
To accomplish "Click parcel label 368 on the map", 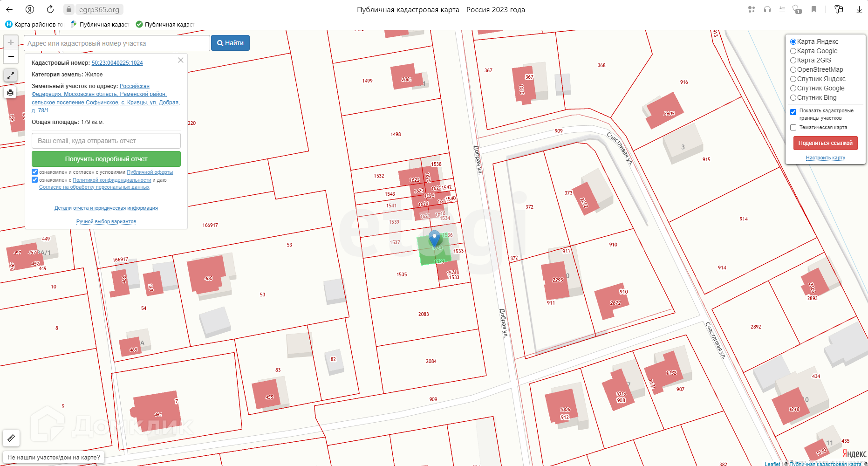I will pyautogui.click(x=601, y=65).
